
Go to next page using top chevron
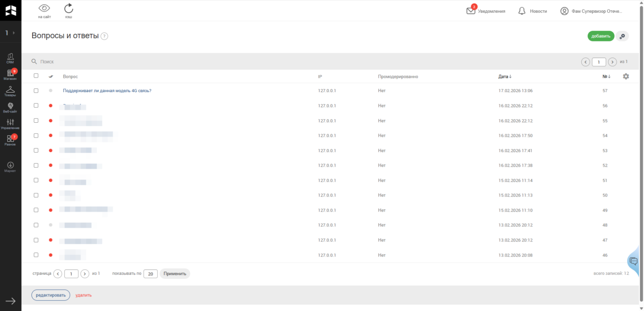612,62
